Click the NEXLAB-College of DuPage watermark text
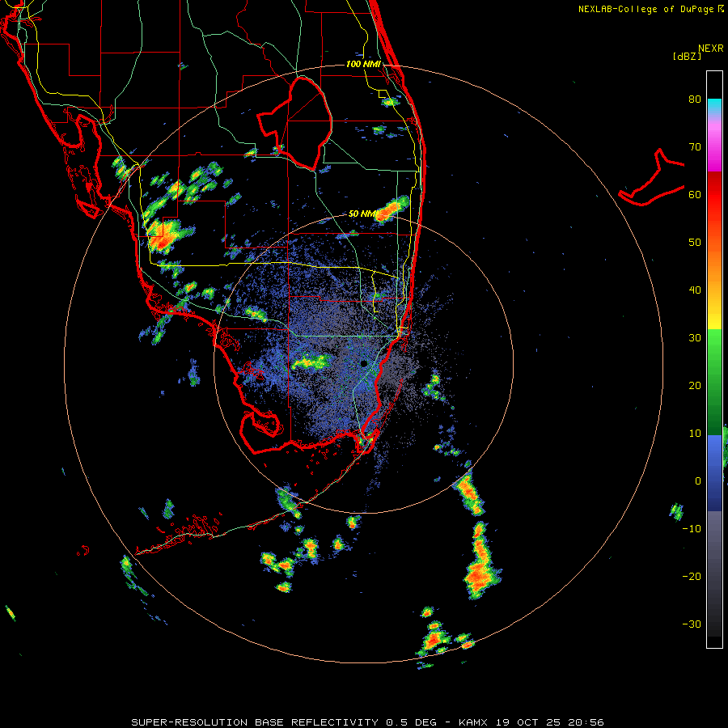The image size is (728, 728). tap(650, 9)
